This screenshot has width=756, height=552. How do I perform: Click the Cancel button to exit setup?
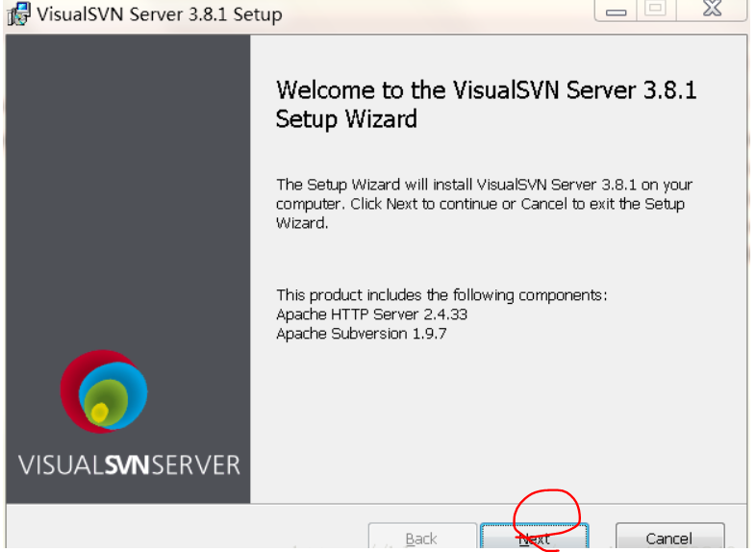pyautogui.click(x=669, y=537)
